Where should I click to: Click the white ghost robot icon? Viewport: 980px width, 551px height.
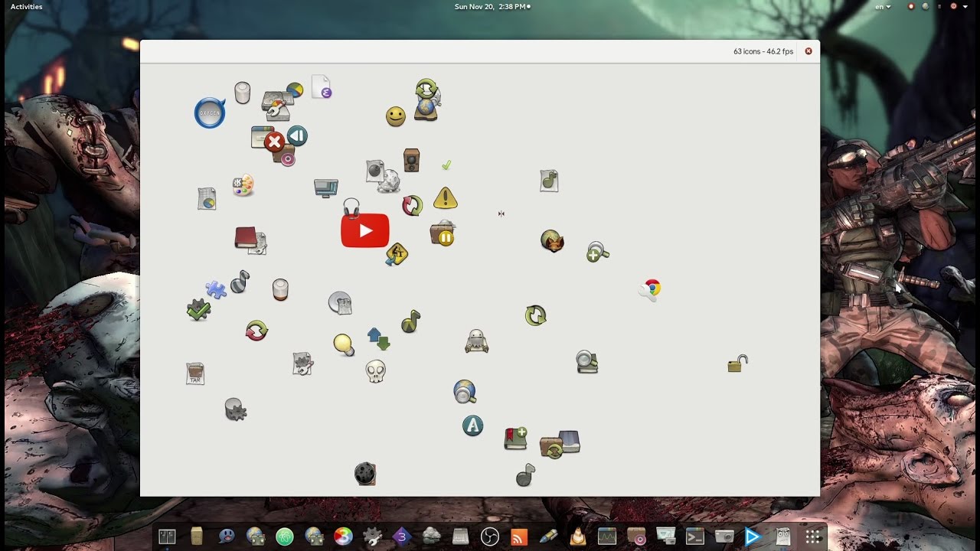coord(476,341)
